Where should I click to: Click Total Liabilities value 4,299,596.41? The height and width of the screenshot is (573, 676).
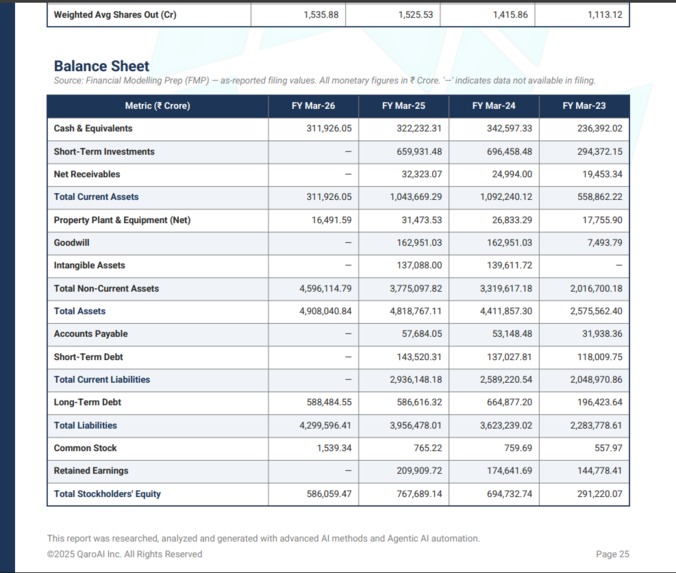[325, 426]
